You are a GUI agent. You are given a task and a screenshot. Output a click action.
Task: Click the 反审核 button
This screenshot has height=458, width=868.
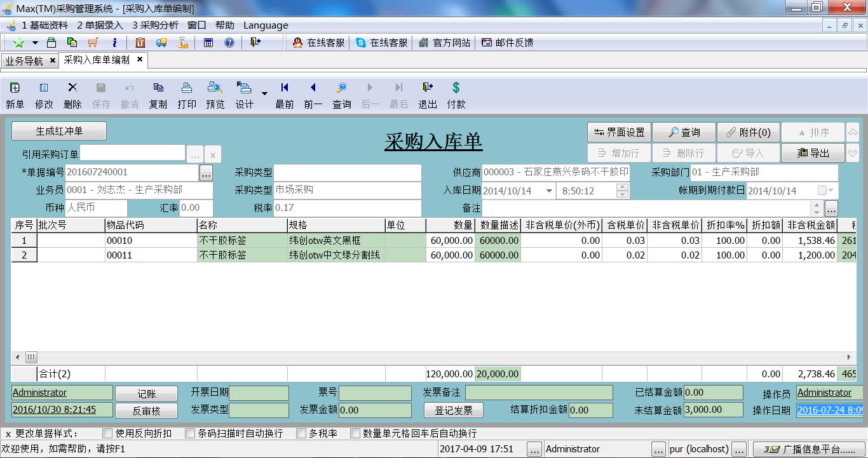click(146, 410)
